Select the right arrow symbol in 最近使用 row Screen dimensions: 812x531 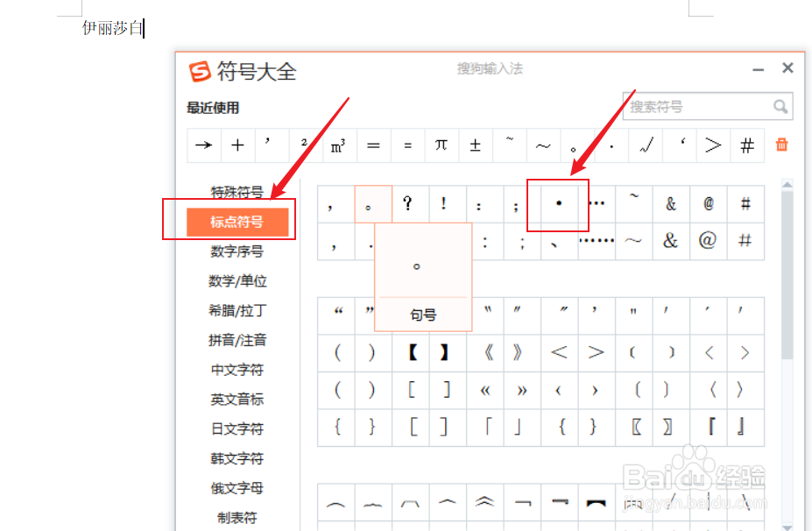[x=203, y=145]
